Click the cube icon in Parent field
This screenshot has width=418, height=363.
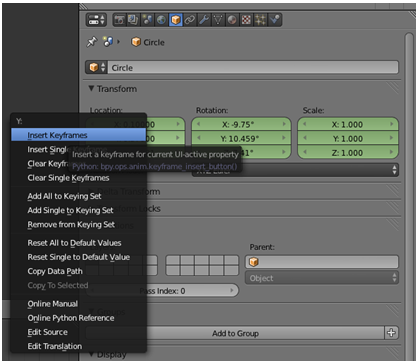(x=254, y=262)
